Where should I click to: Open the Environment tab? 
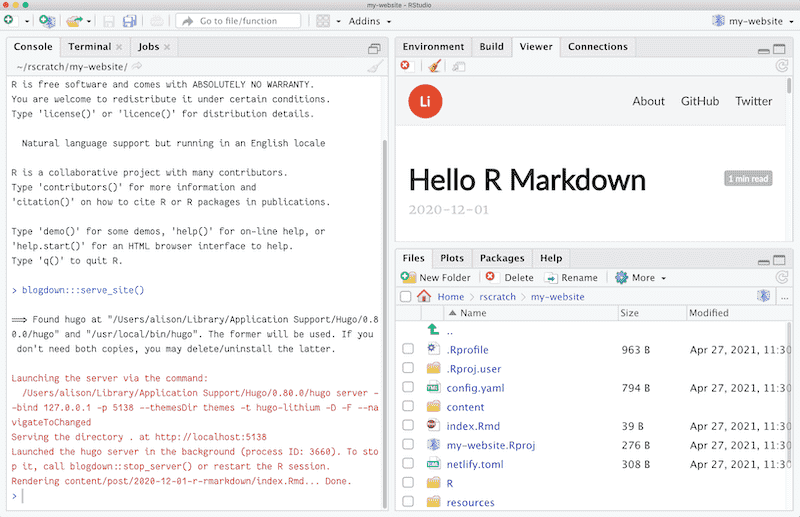(433, 46)
